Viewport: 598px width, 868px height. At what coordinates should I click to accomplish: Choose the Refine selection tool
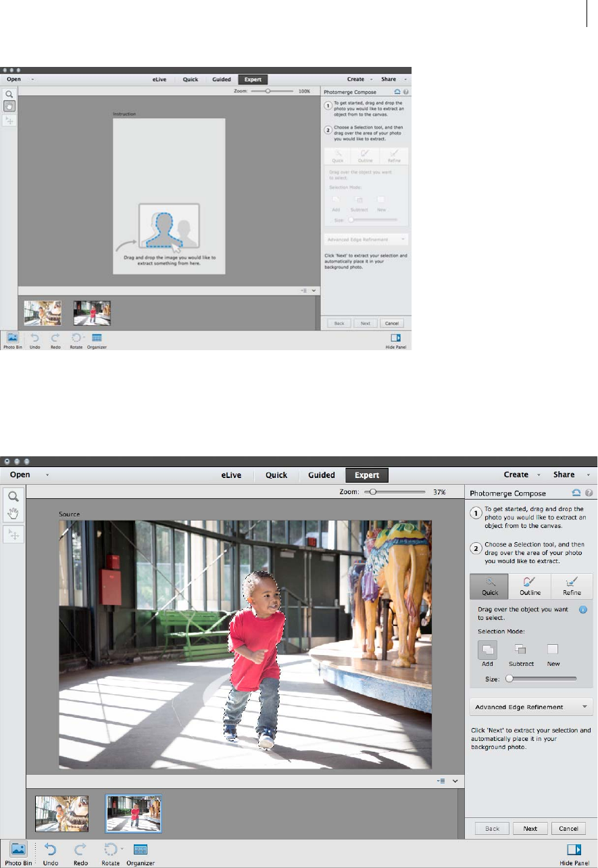tap(572, 585)
